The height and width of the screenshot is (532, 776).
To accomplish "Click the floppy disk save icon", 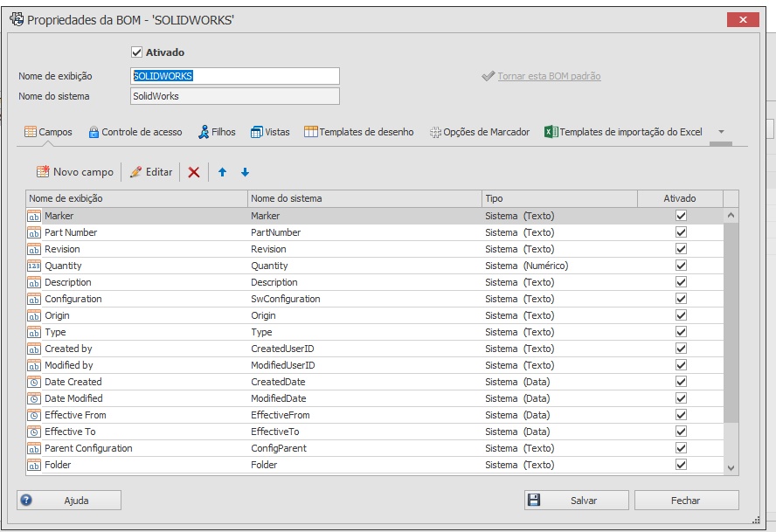I will pyautogui.click(x=533, y=500).
